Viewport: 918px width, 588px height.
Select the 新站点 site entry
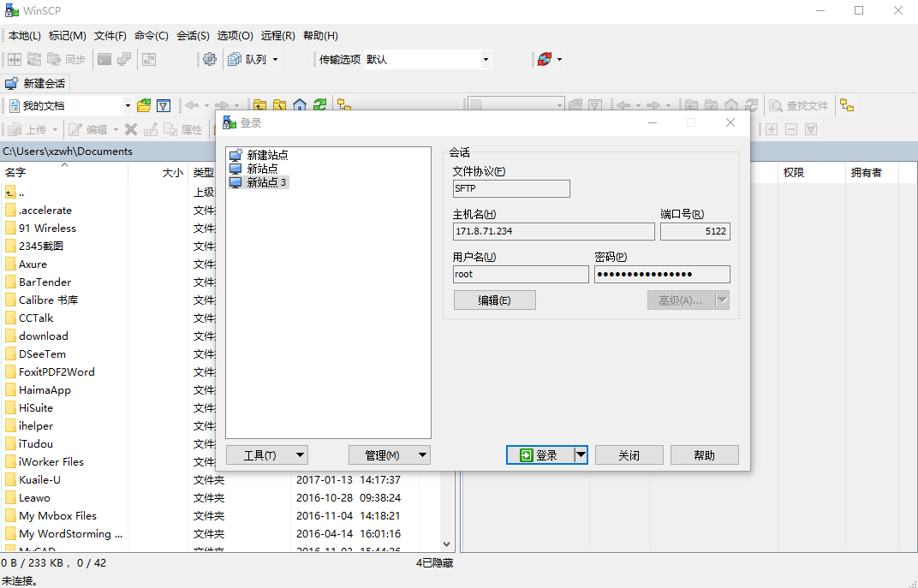[254, 169]
